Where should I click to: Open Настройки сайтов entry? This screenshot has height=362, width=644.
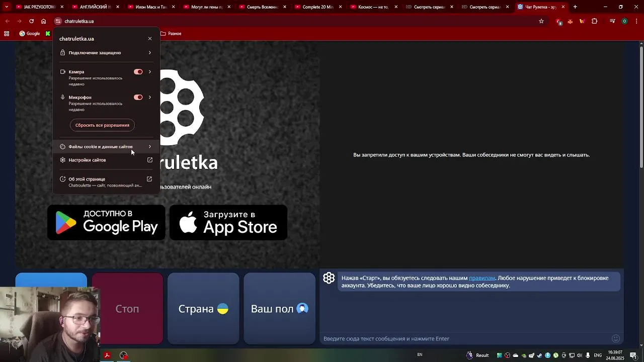106,160
